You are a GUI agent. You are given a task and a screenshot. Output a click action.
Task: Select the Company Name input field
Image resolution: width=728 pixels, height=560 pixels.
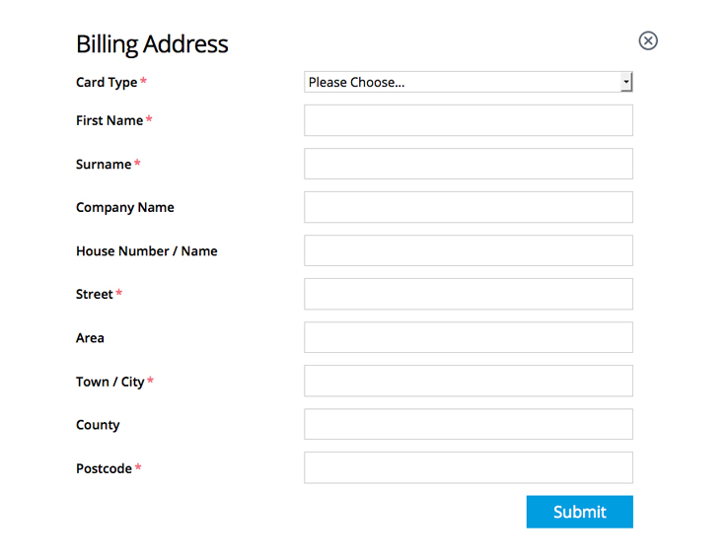pos(468,207)
